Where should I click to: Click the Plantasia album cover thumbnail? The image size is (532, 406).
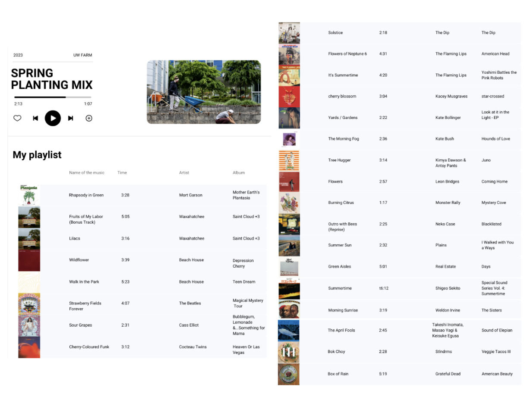(x=29, y=195)
